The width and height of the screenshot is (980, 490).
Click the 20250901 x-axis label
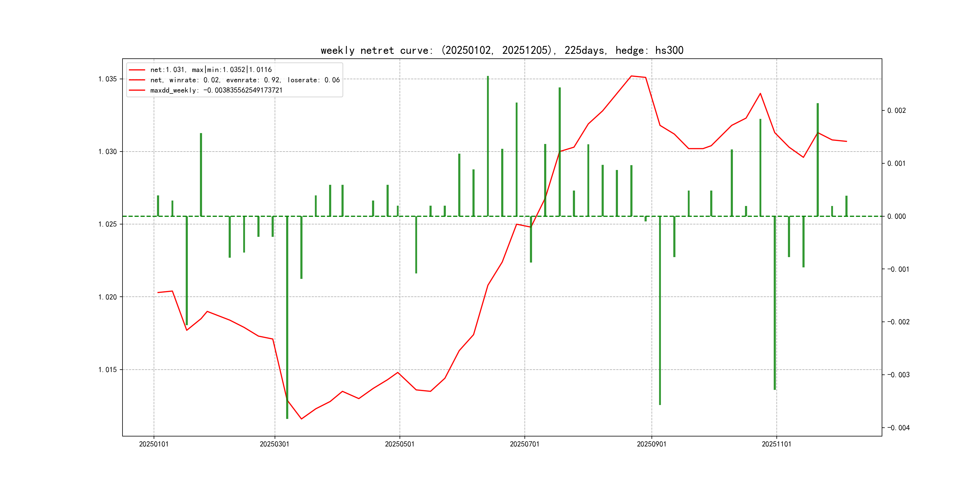651,444
